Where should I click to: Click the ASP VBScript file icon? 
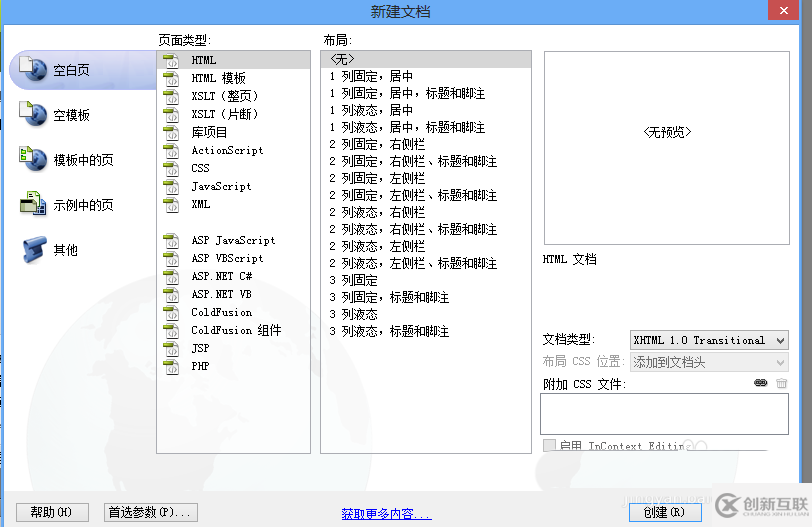pyautogui.click(x=171, y=258)
